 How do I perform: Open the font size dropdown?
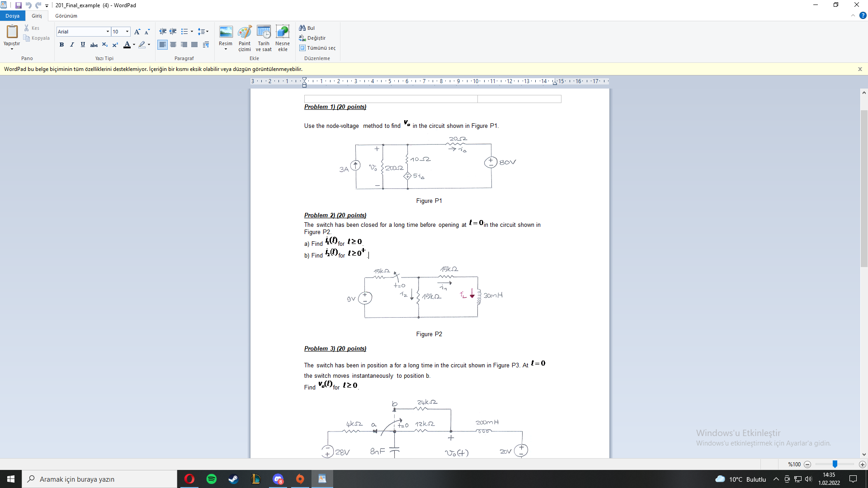pyautogui.click(x=127, y=32)
